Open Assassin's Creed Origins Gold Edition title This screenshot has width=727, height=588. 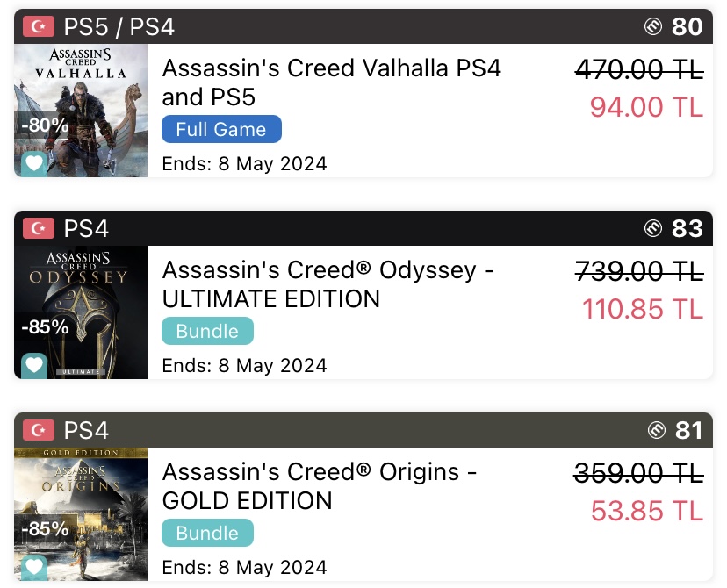(x=320, y=486)
